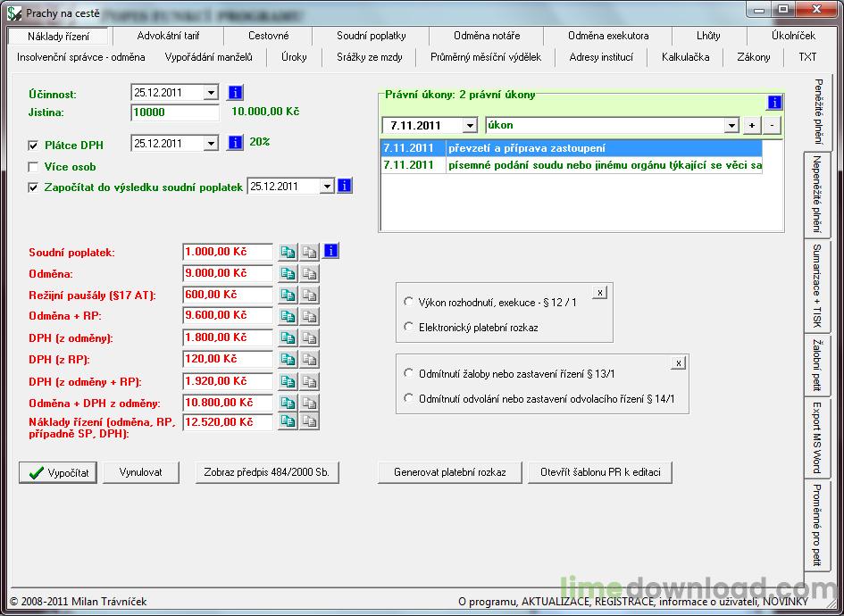Click the Generovat platební rozkaz button

click(x=449, y=472)
